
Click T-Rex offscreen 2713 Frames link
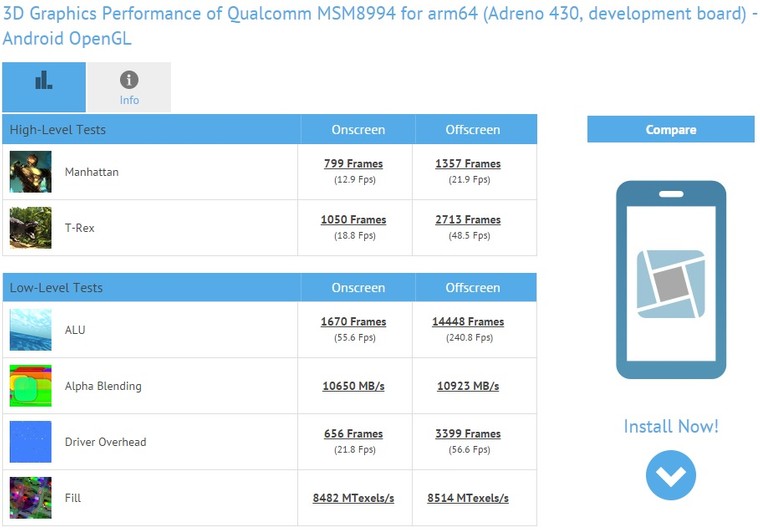[468, 220]
